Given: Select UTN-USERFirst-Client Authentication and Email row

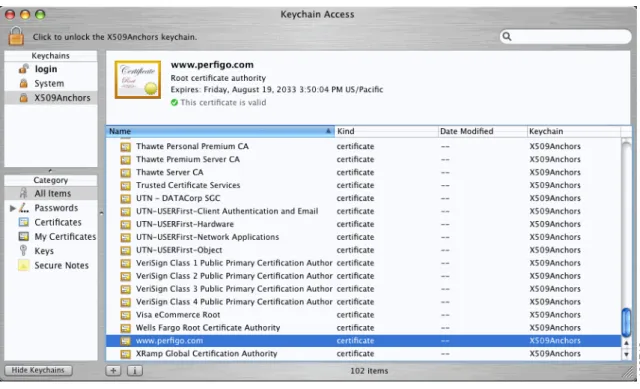Looking at the screenshot, I should click(x=364, y=211).
